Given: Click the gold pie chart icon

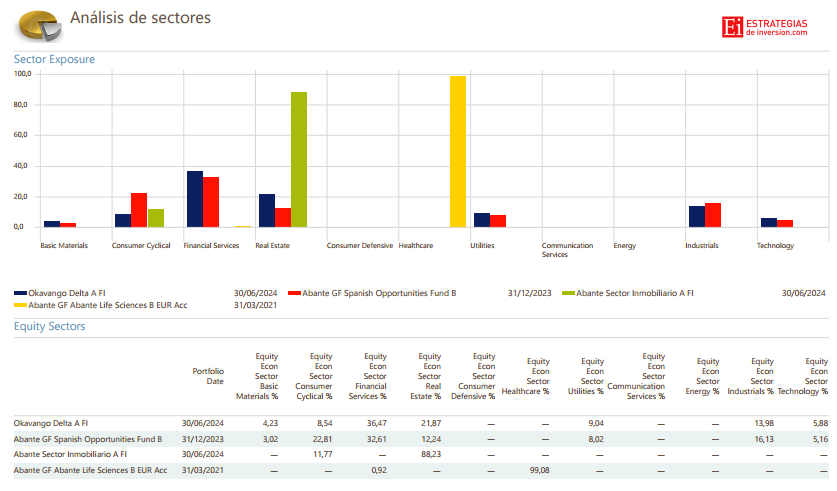Looking at the screenshot, I should tap(40, 26).
